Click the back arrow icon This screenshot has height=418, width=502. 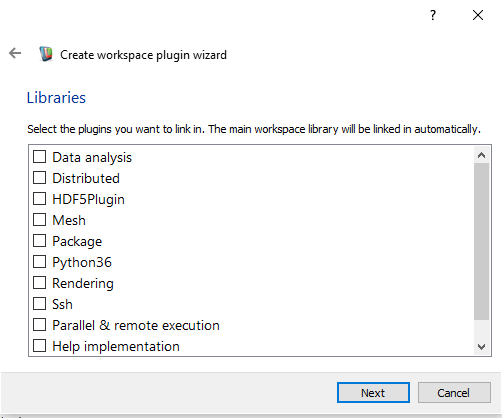pyautogui.click(x=15, y=53)
